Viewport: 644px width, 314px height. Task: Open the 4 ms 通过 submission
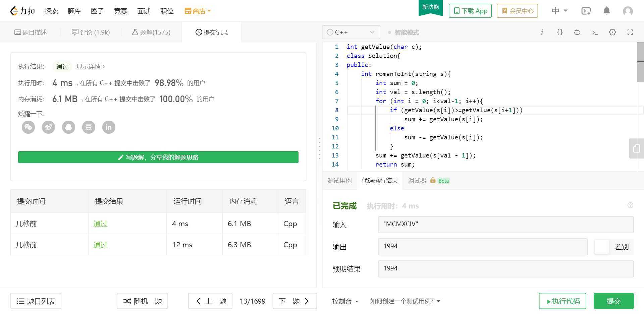click(100, 224)
